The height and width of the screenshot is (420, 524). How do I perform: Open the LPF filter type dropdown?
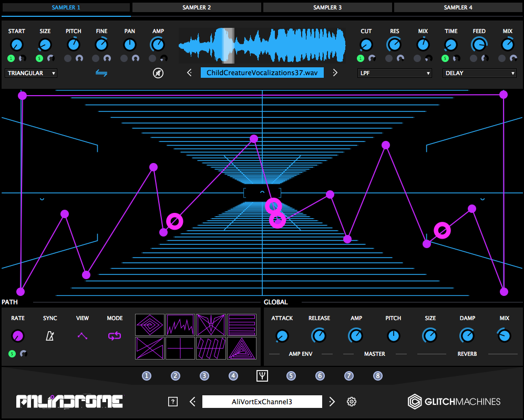pos(394,73)
